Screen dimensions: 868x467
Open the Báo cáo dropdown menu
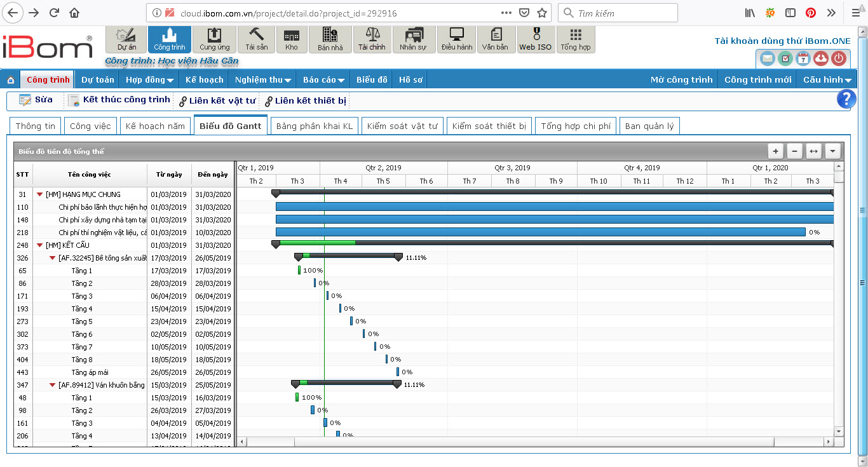pyautogui.click(x=323, y=80)
